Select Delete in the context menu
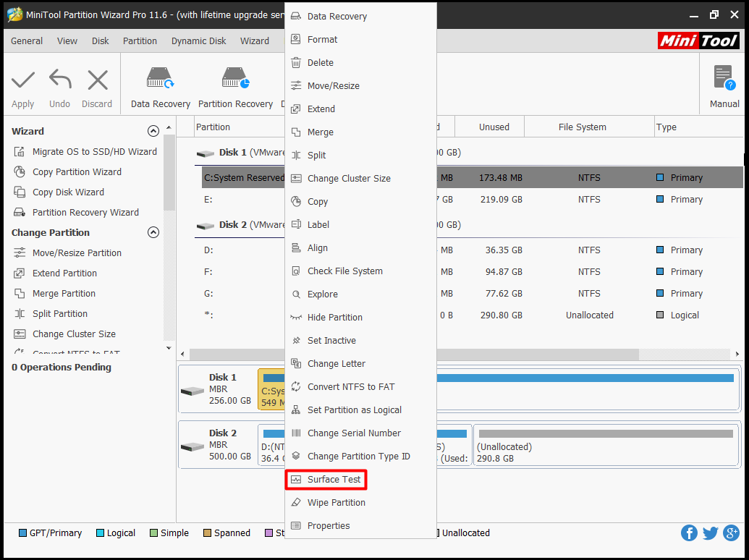 pyautogui.click(x=360, y=62)
